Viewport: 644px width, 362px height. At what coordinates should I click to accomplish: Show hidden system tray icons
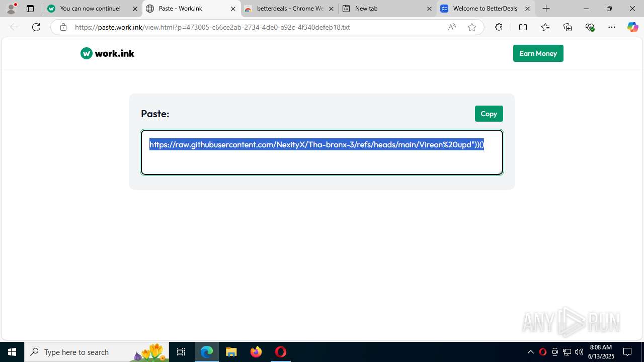[x=530, y=352]
